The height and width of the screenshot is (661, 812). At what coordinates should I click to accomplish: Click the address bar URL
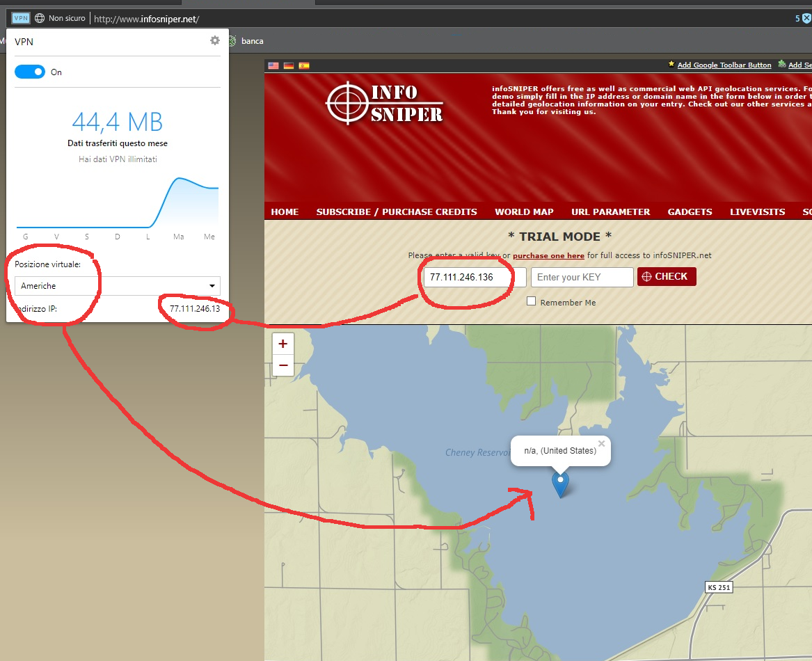(x=147, y=19)
